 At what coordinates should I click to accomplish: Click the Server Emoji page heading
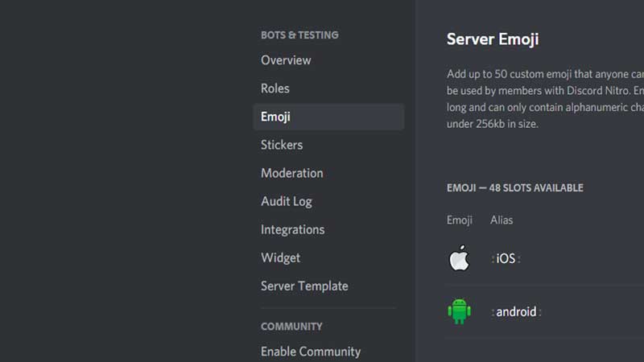tap(493, 39)
